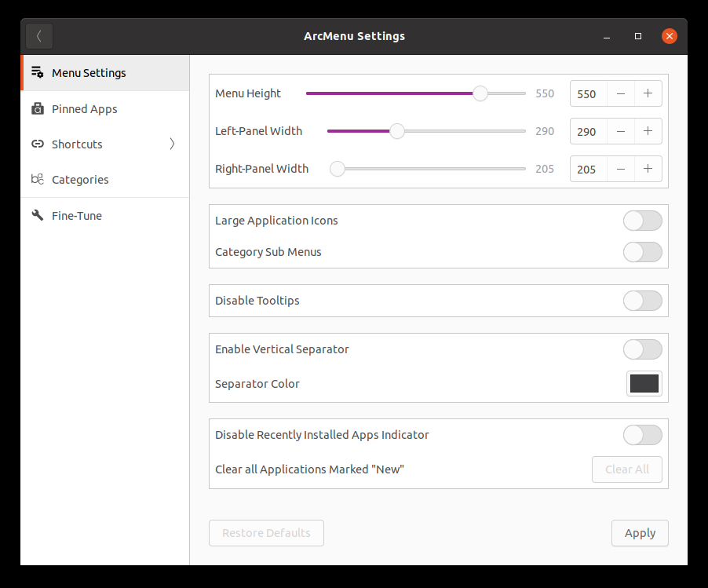Viewport: 708px width, 588px height.
Task: Expand Shortcuts submenu chevron
Action: (172, 144)
